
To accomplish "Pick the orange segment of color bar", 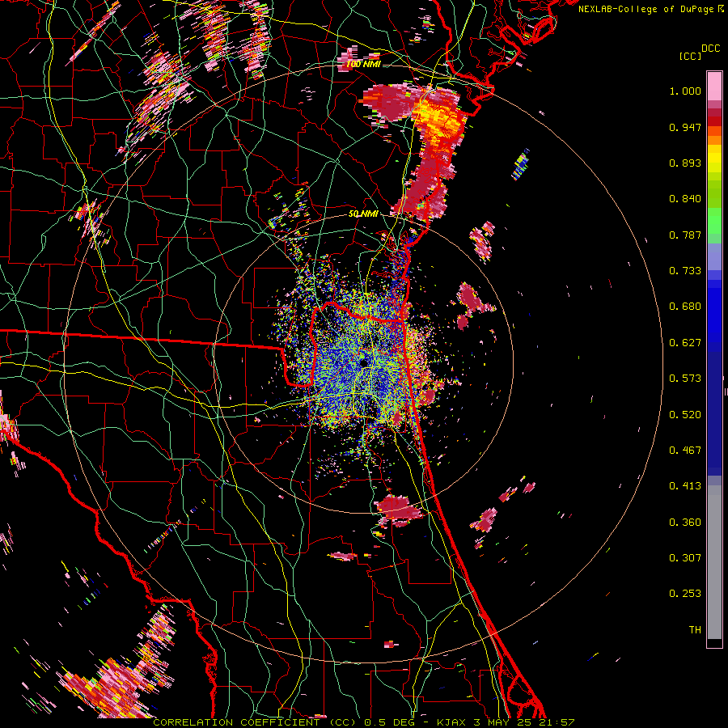I will coord(714,140).
